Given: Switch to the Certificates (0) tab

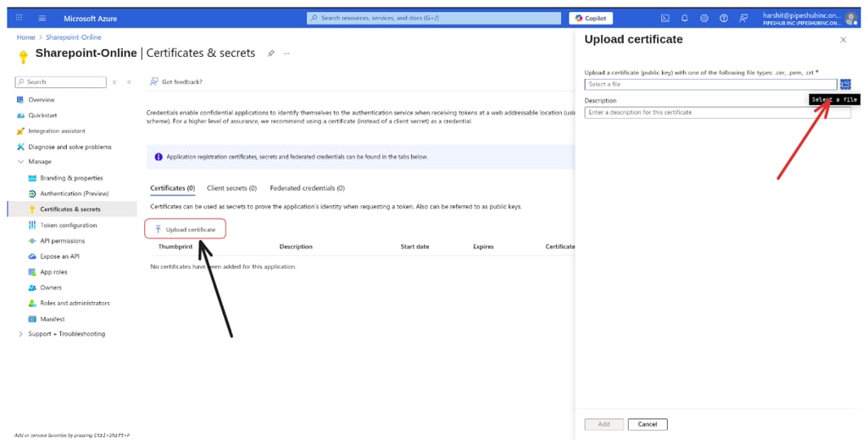Looking at the screenshot, I should pyautogui.click(x=173, y=188).
